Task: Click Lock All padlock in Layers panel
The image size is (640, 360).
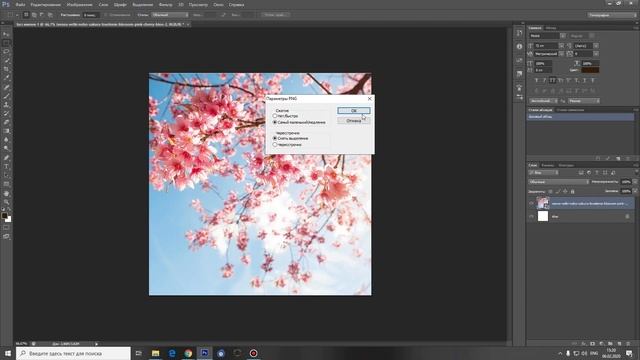Action: click(573, 191)
